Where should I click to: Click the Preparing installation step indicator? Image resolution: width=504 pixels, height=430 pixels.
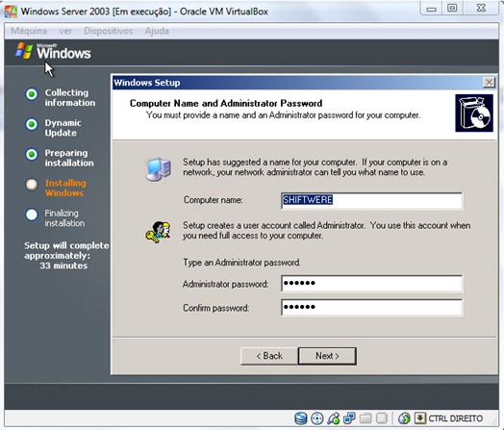coord(32,154)
